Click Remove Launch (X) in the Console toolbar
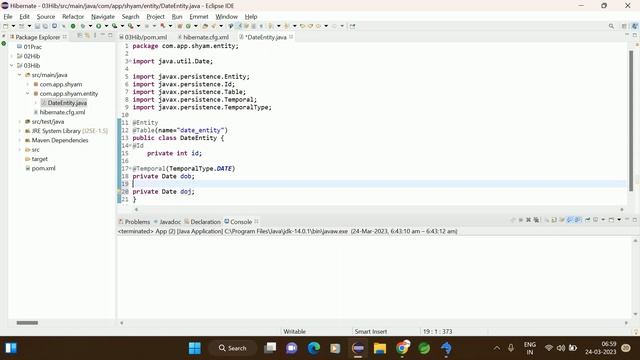The width and height of the screenshot is (640, 360). [528, 220]
